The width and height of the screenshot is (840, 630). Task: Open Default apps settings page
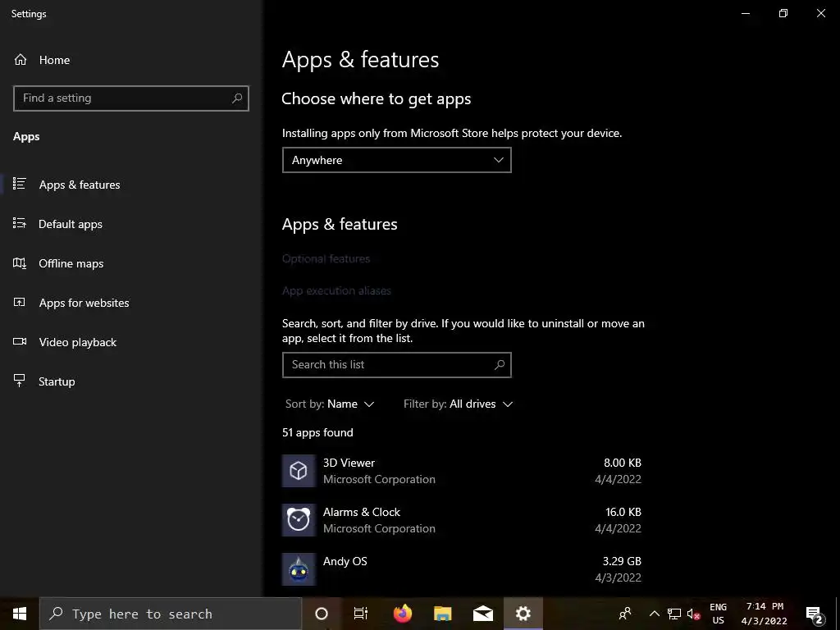click(58, 224)
